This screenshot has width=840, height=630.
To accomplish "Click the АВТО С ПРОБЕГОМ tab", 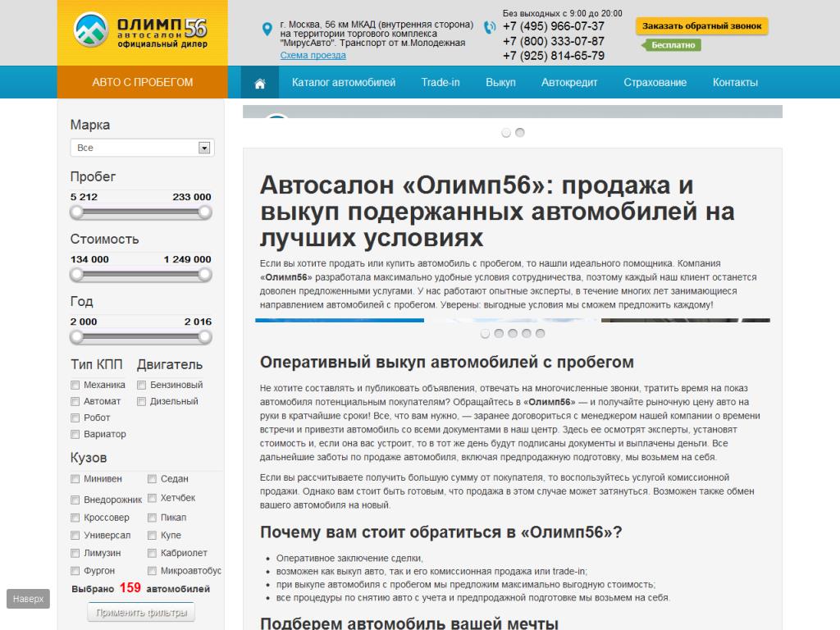I will 143,83.
